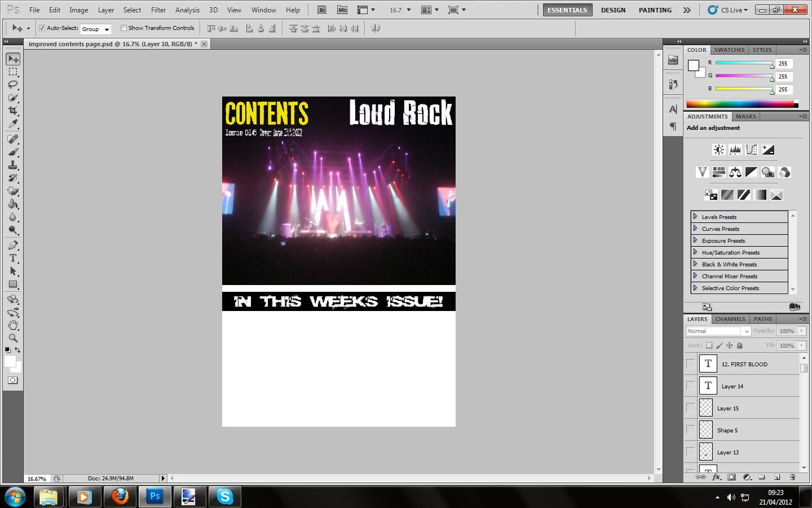
Task: Select the Dodge tool
Action: point(13,230)
